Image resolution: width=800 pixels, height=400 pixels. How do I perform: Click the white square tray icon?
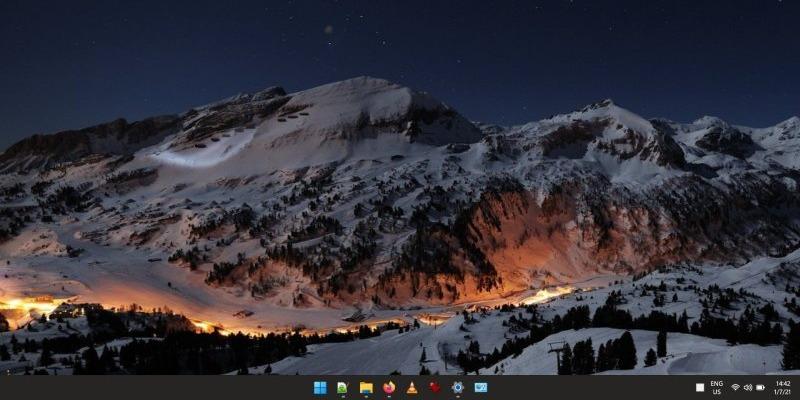coord(700,388)
